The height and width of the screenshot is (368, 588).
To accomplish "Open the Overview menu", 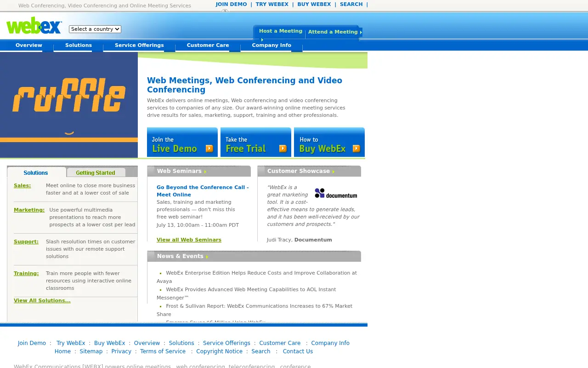I will point(29,45).
